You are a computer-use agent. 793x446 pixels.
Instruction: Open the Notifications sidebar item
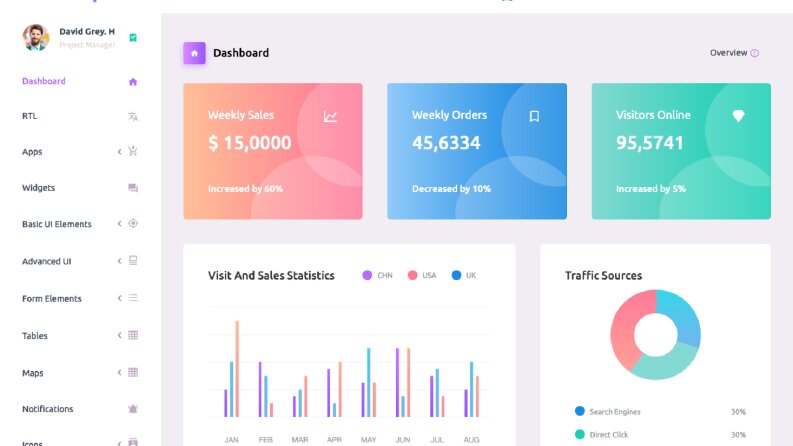[80, 409]
